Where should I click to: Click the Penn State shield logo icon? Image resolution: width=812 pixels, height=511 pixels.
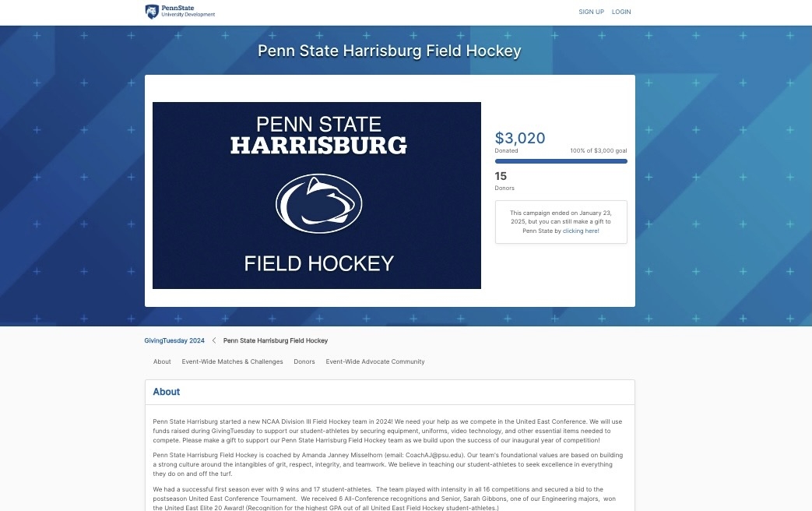[152, 12]
